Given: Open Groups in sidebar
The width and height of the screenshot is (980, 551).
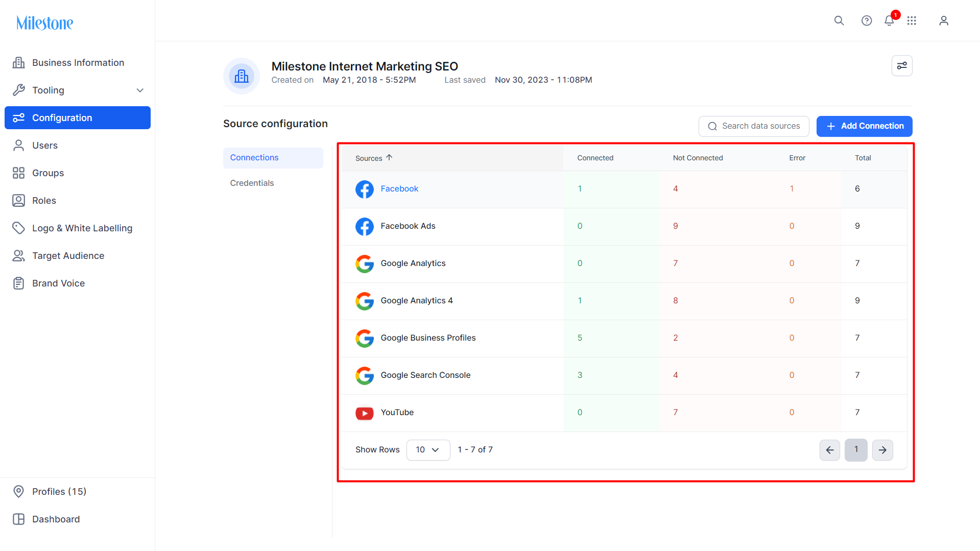Looking at the screenshot, I should coord(78,173).
